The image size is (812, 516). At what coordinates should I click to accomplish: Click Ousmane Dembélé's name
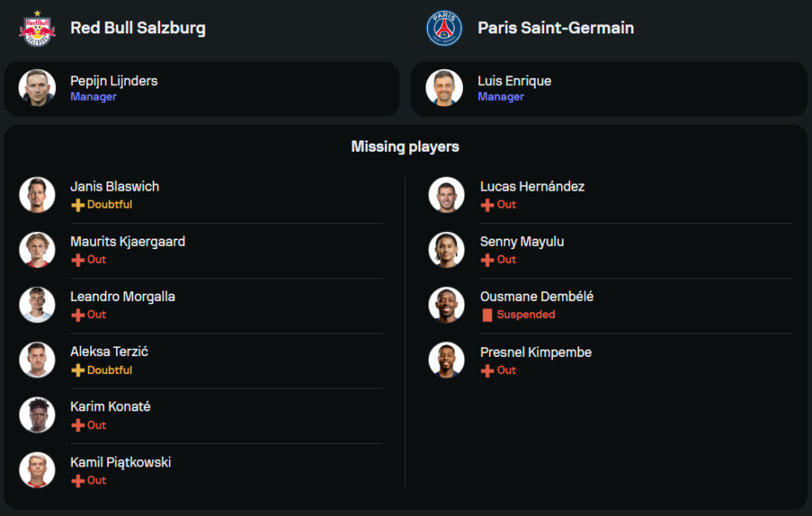click(x=536, y=297)
